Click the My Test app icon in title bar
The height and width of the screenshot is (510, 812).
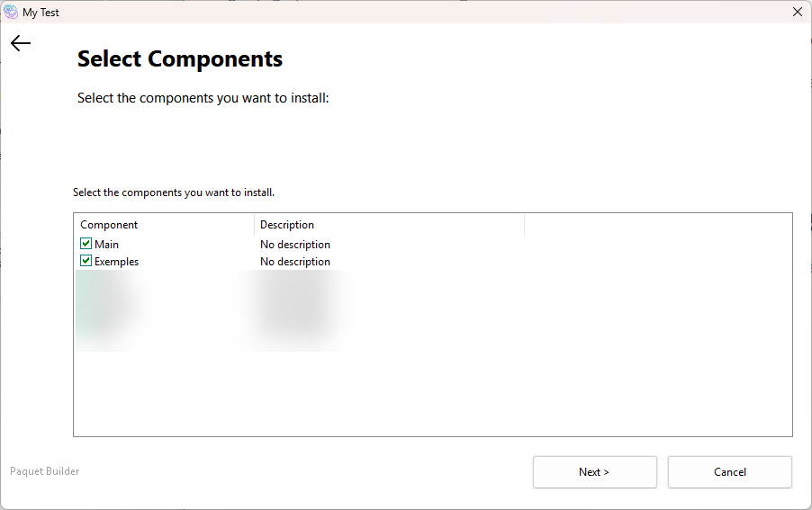11,12
